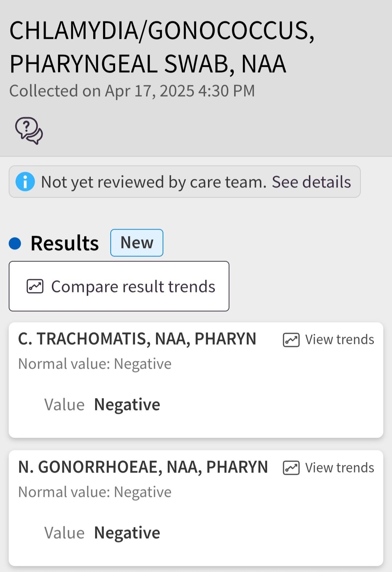This screenshot has width=392, height=572.
Task: Select the Results section heading
Action: click(x=65, y=243)
